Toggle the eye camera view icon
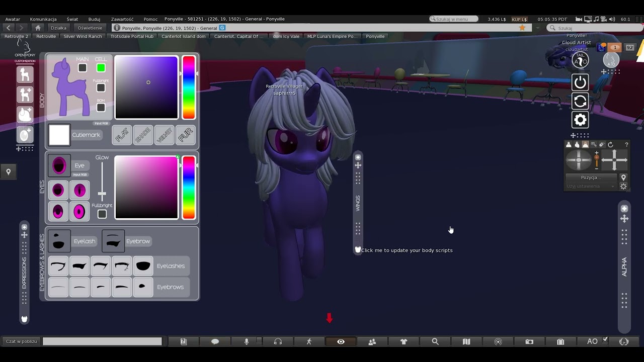The image size is (644, 362). coord(341,341)
